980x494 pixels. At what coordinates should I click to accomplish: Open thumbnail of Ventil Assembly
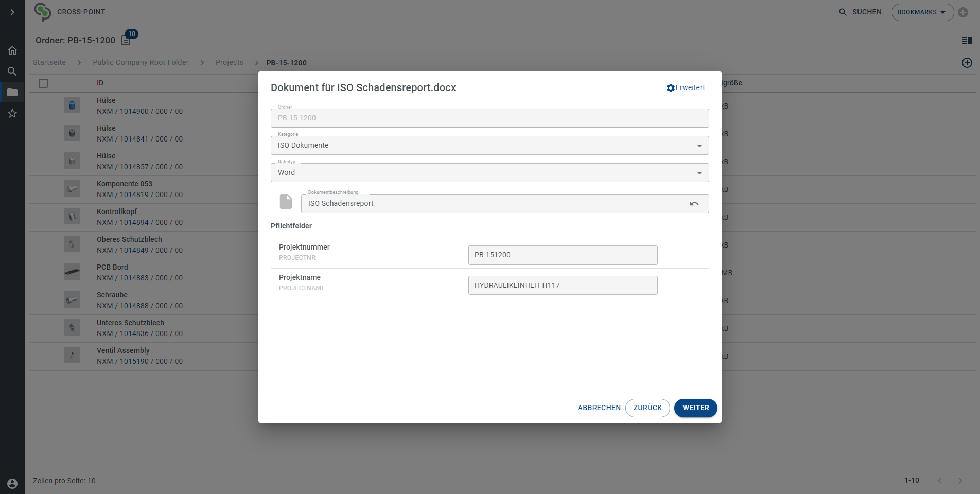pos(72,355)
